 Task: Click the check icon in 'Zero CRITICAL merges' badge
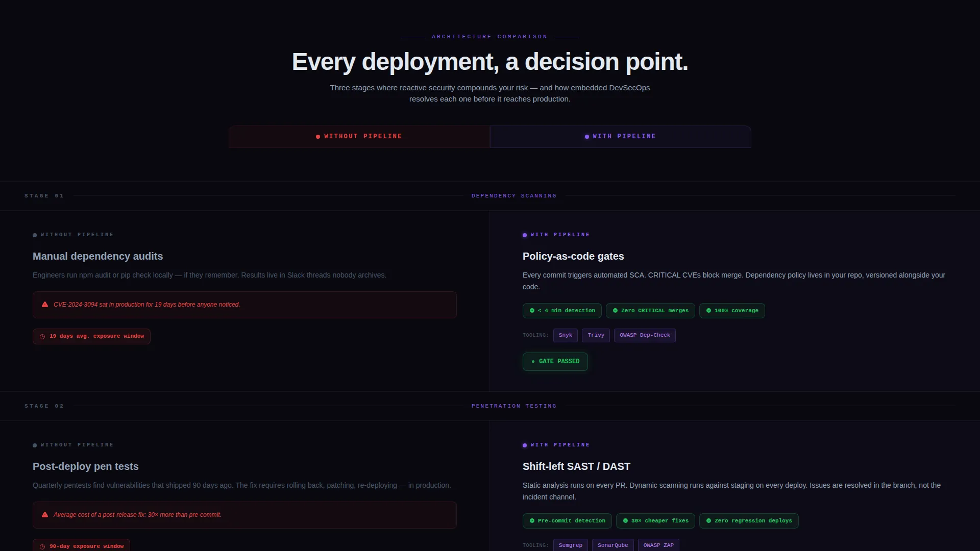(615, 311)
